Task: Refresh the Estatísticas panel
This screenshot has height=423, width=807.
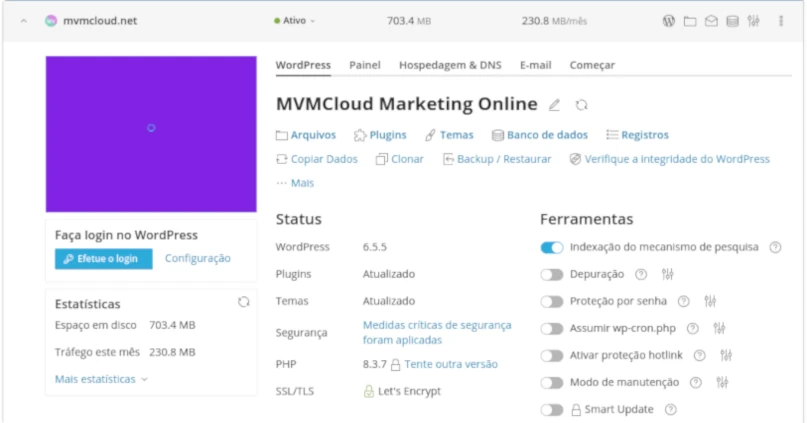Action: [244, 302]
